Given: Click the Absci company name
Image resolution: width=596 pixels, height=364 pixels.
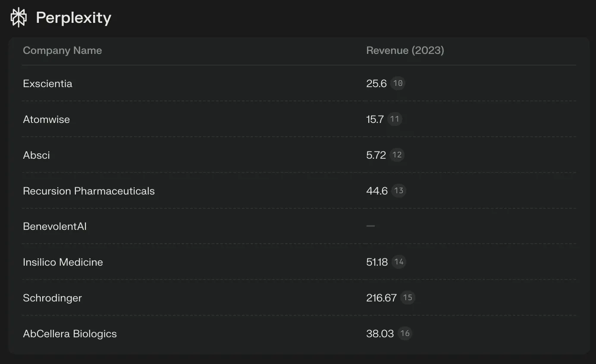Looking at the screenshot, I should pyautogui.click(x=36, y=155).
